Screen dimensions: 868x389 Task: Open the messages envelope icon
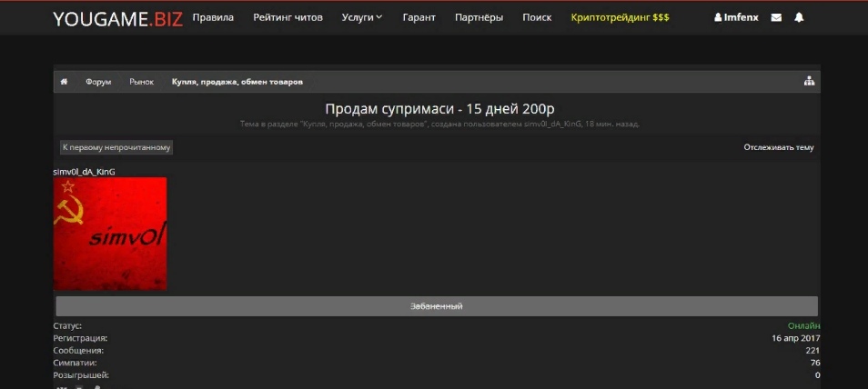coord(776,17)
